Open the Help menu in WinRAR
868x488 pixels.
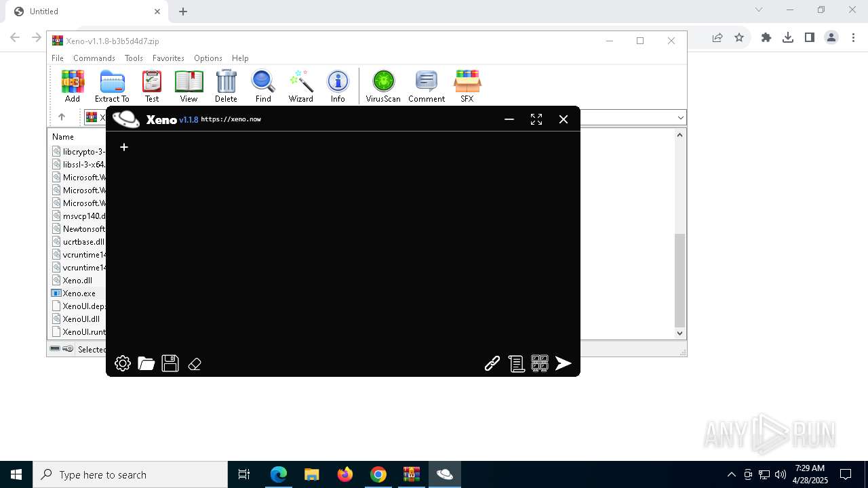point(240,58)
